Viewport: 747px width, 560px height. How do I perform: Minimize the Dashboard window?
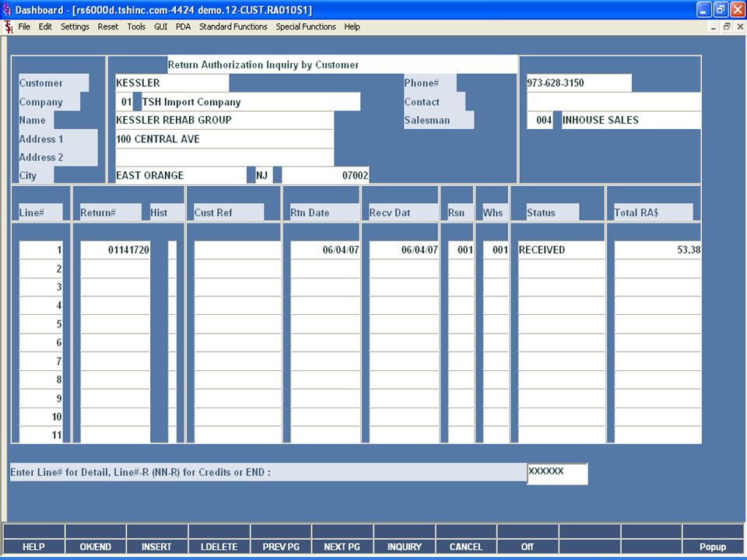click(704, 9)
